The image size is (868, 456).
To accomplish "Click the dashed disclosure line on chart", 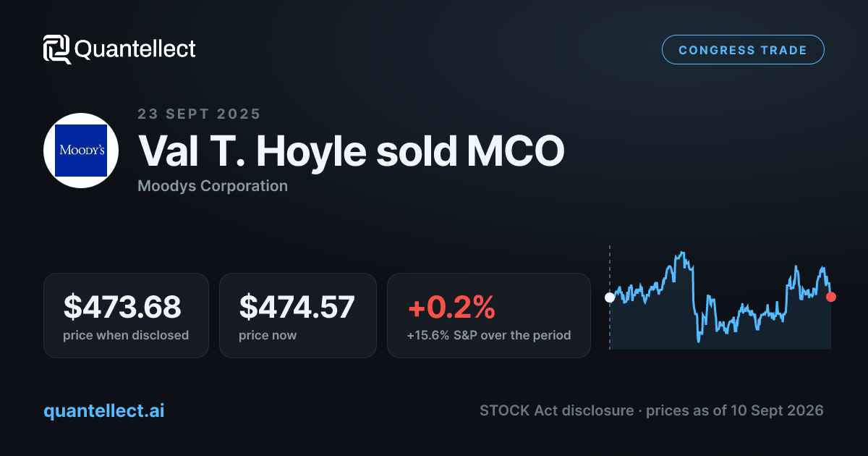I will 610,297.
